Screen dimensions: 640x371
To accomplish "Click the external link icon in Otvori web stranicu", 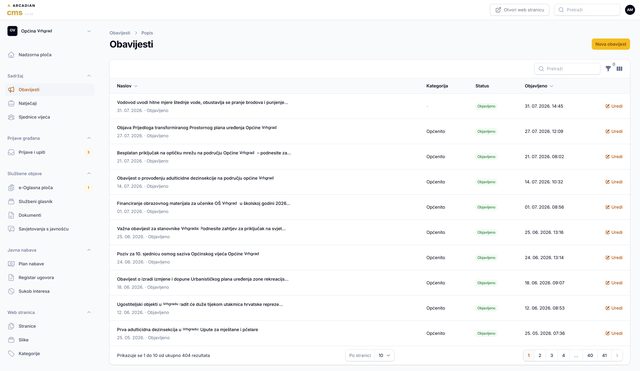I will tap(498, 10).
